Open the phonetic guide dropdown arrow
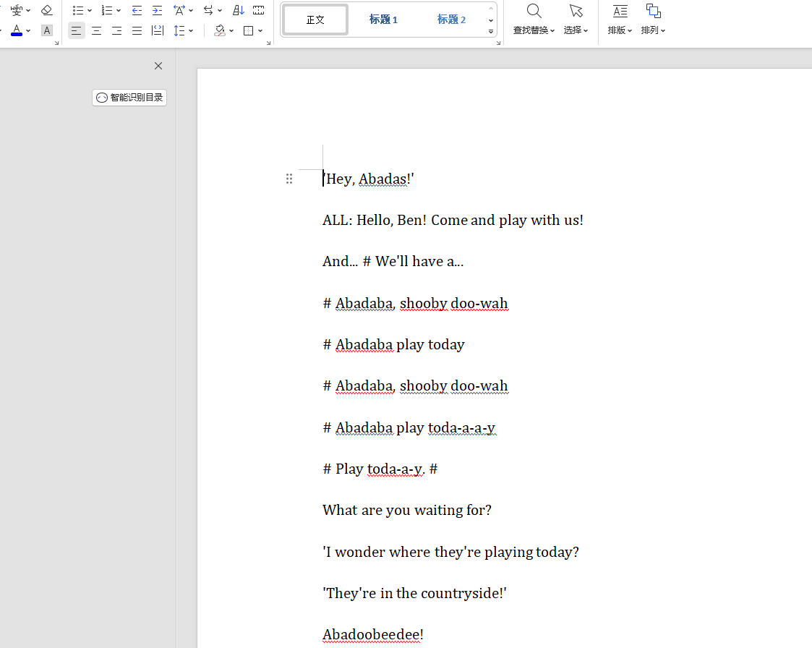The height and width of the screenshot is (648, 812). pos(28,10)
